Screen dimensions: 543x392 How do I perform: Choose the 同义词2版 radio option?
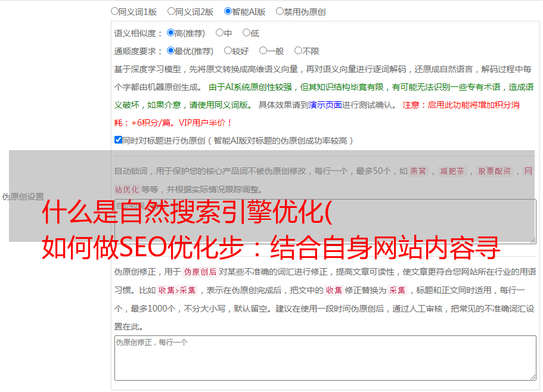172,11
